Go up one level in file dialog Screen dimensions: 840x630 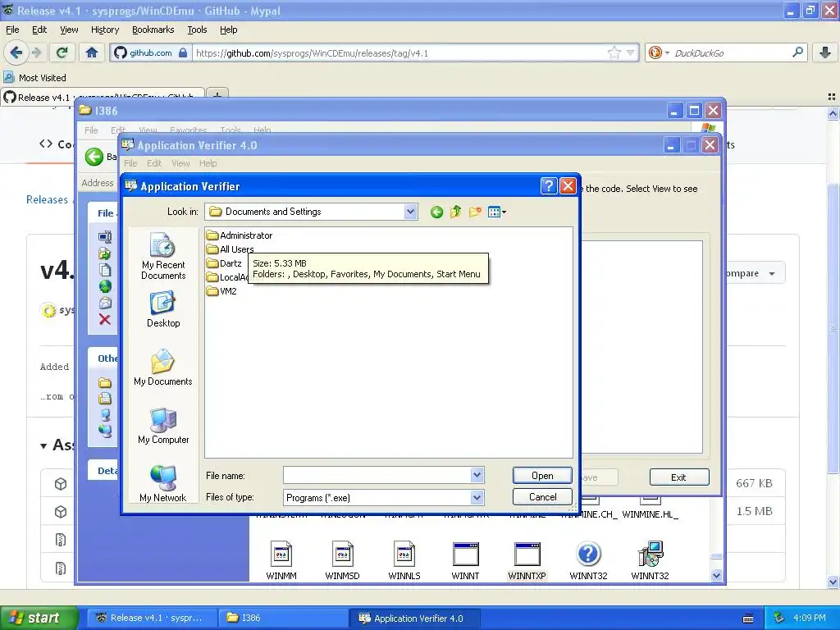[x=455, y=212]
